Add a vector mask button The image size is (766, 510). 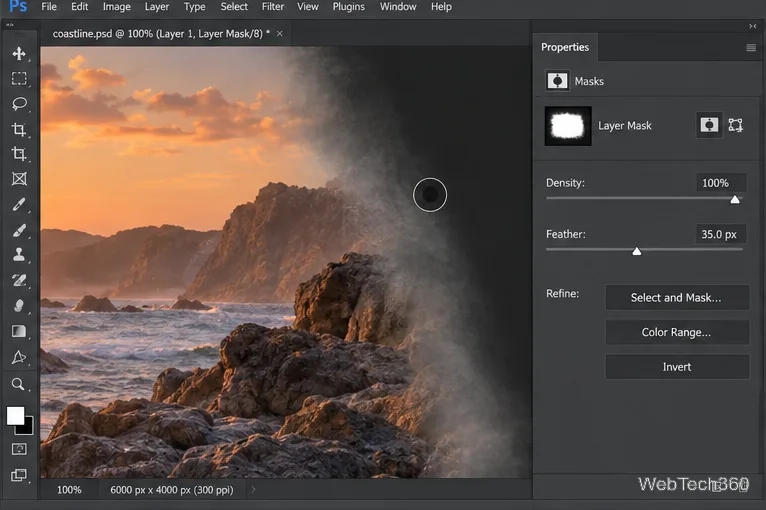[x=736, y=125]
